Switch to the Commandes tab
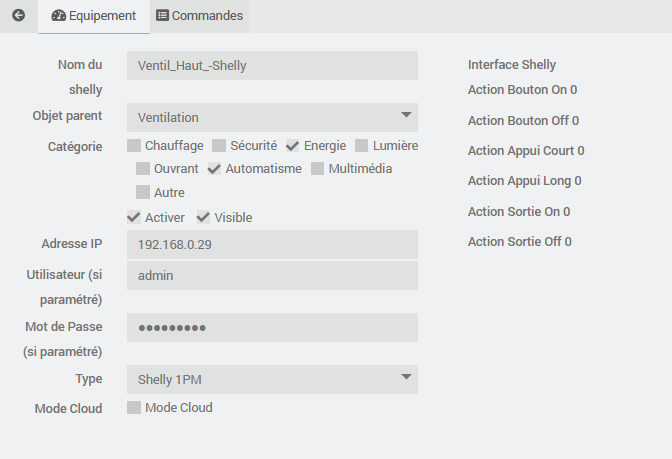672x459 pixels. 199,16
